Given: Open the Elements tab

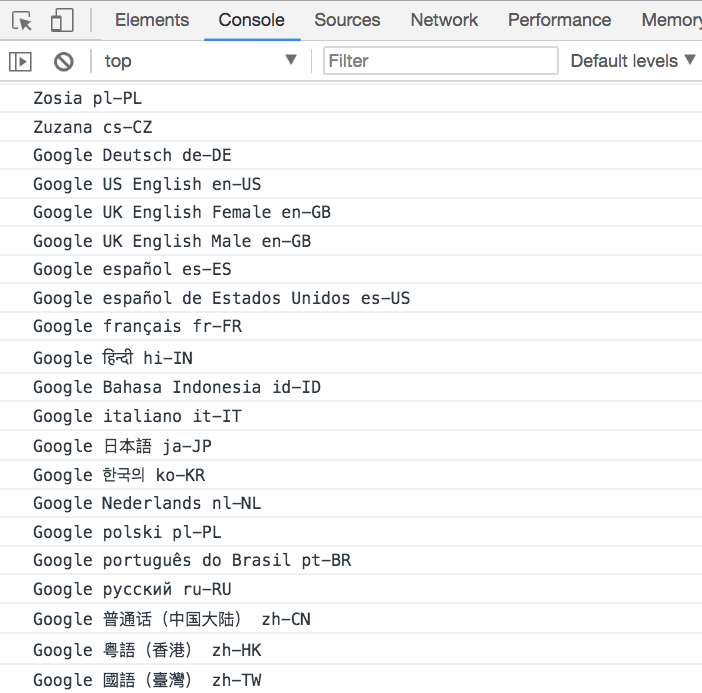Looking at the screenshot, I should pos(152,20).
